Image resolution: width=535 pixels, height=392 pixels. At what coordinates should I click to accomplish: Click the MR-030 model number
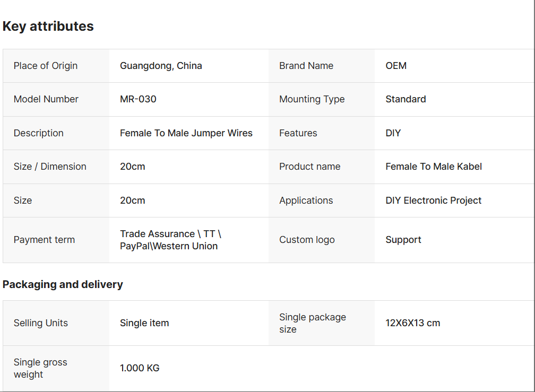click(138, 99)
